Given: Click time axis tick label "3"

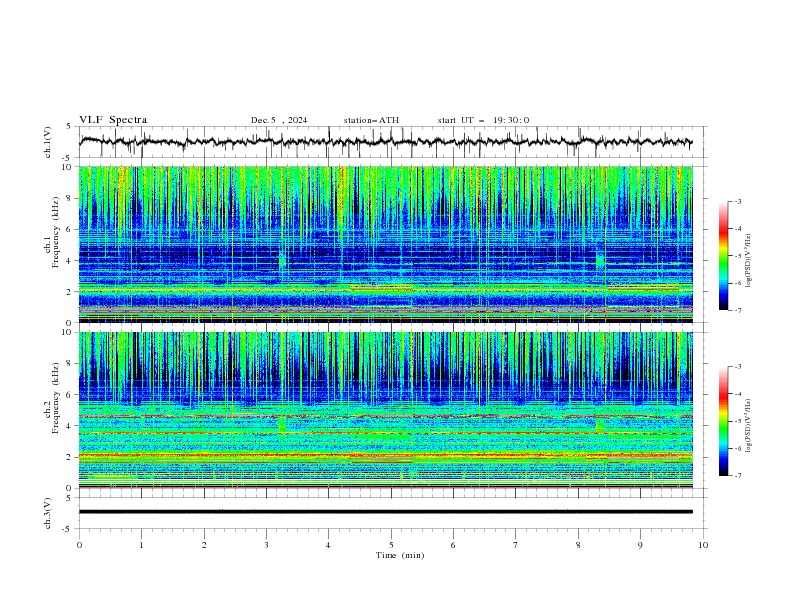Looking at the screenshot, I should pos(266,545).
